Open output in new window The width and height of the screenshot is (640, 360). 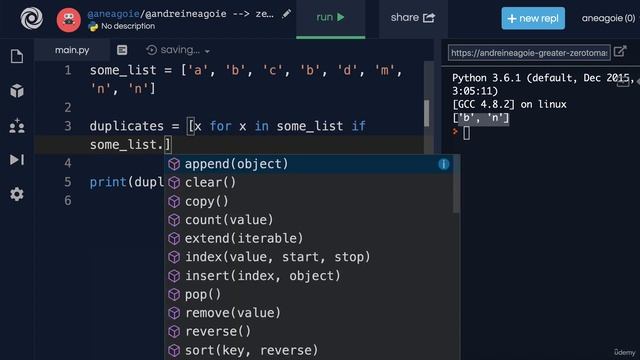[x=620, y=51]
